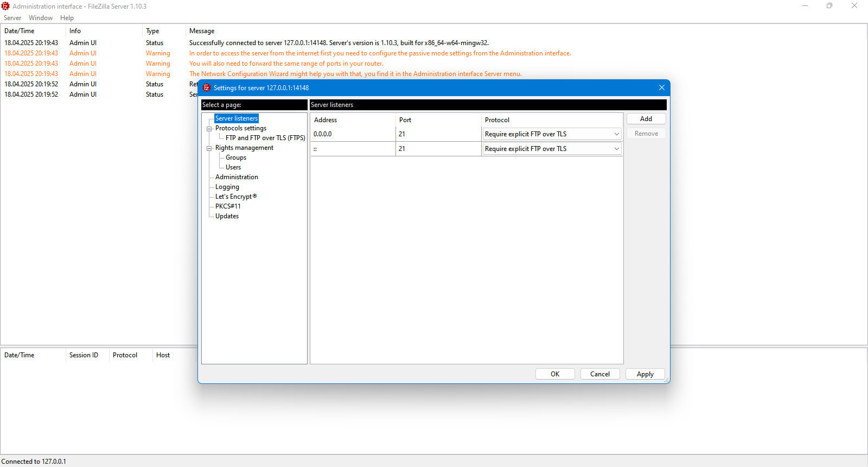Select FTP and FTP over TLS (FTPS) page
Viewport: 868px width, 467px height.
[265, 138]
